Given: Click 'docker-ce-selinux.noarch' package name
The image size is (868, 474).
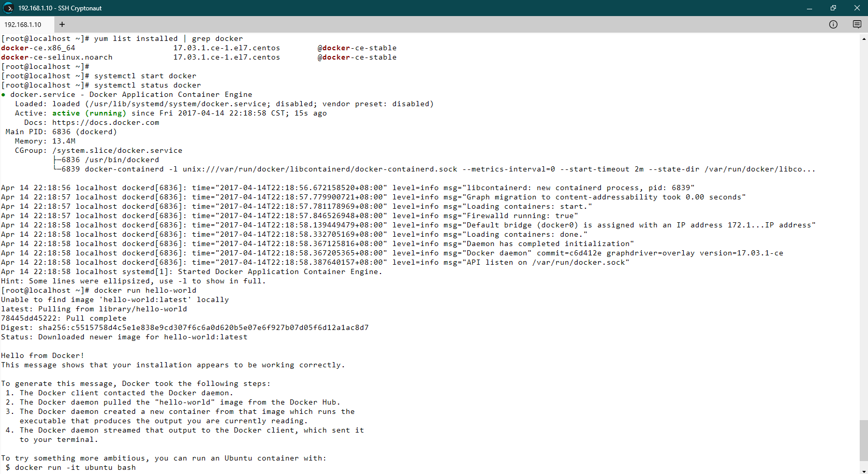Looking at the screenshot, I should coord(57,58).
